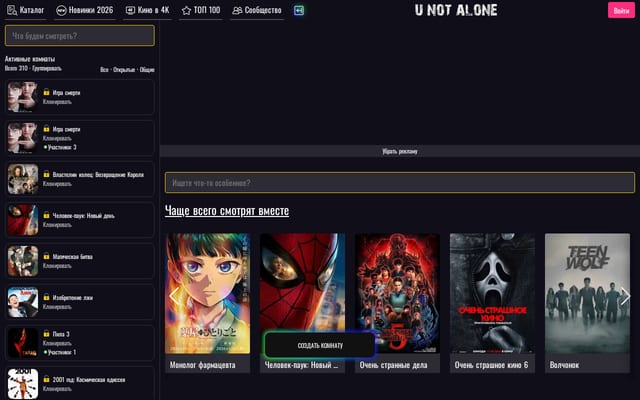
Task: Click the Создать комнату button
Action: (x=320, y=345)
